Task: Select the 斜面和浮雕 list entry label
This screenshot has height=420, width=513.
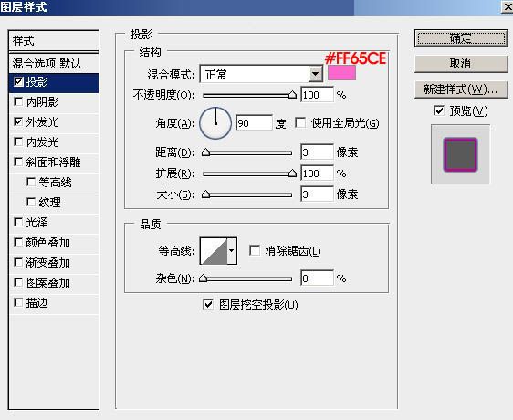Action: coord(54,163)
